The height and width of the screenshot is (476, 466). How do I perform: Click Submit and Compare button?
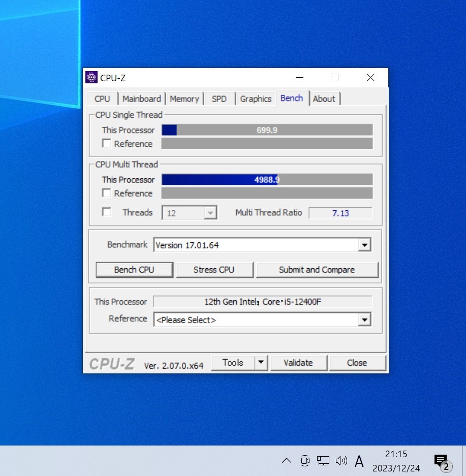click(317, 270)
